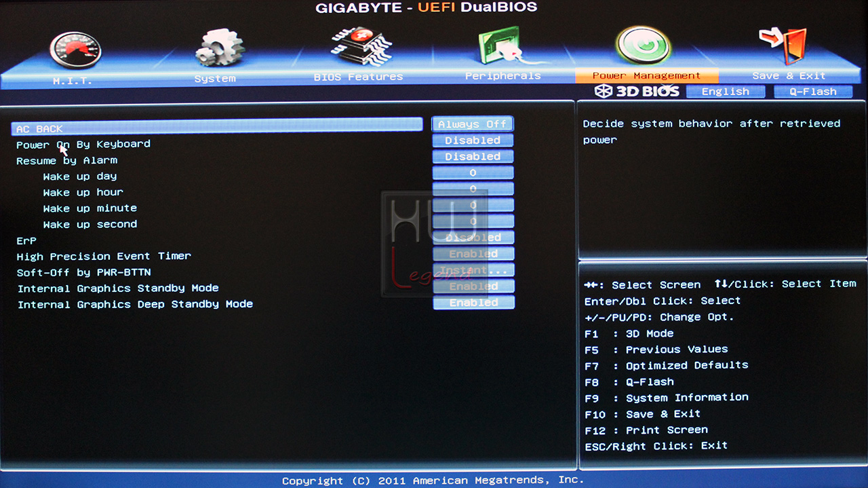Open the Save & Exit tab
The width and height of the screenshot is (868, 488).
point(789,76)
